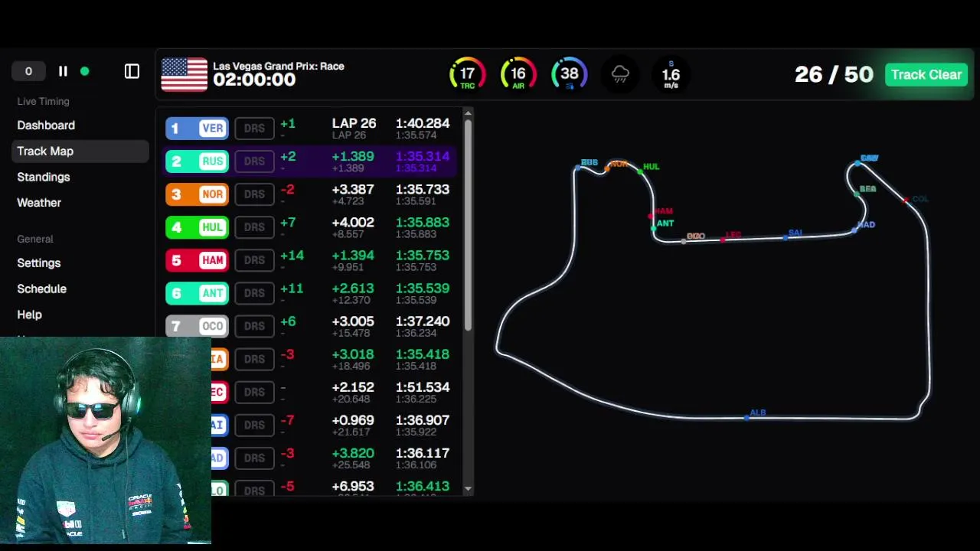Image resolution: width=980 pixels, height=551 pixels.
Task: Click the humidity gauge showing 38
Action: tap(569, 74)
